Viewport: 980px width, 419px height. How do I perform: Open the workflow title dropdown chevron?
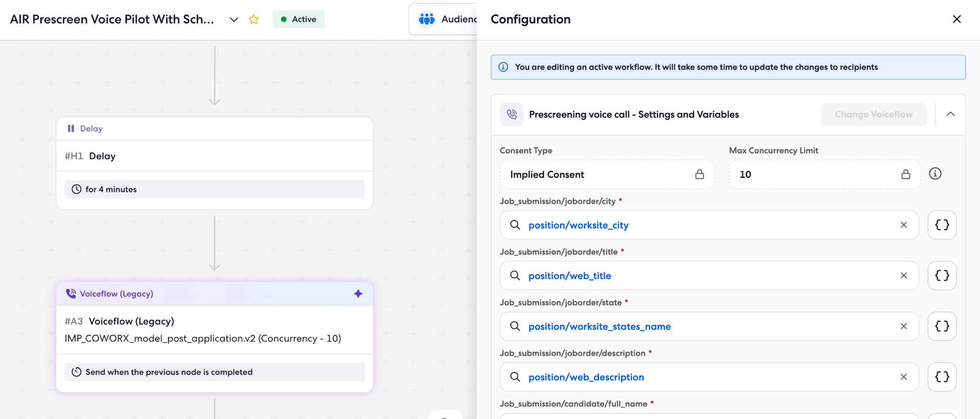[x=234, y=20]
